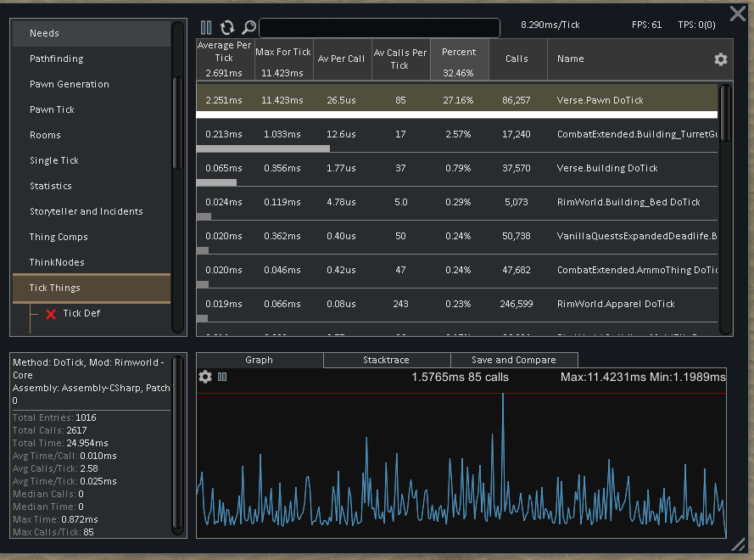Sort by Average Per Tick column
This screenshot has height=560, width=754.
[225, 59]
